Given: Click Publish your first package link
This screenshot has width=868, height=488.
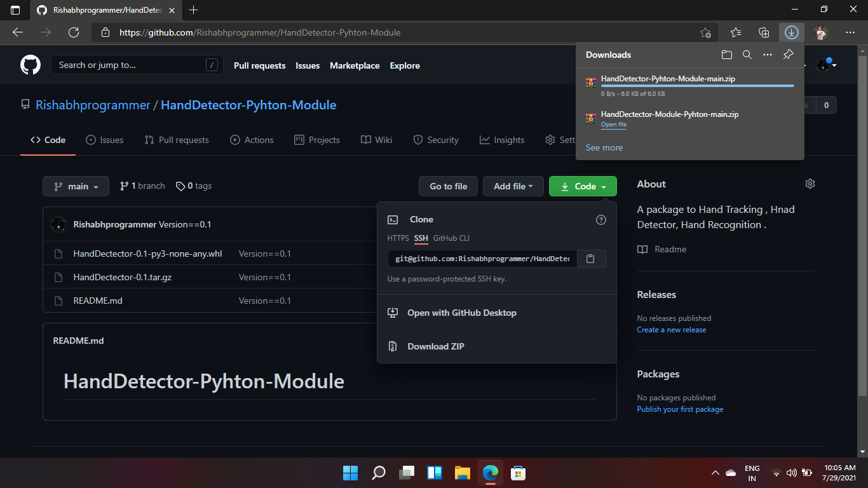Looking at the screenshot, I should [x=680, y=409].
